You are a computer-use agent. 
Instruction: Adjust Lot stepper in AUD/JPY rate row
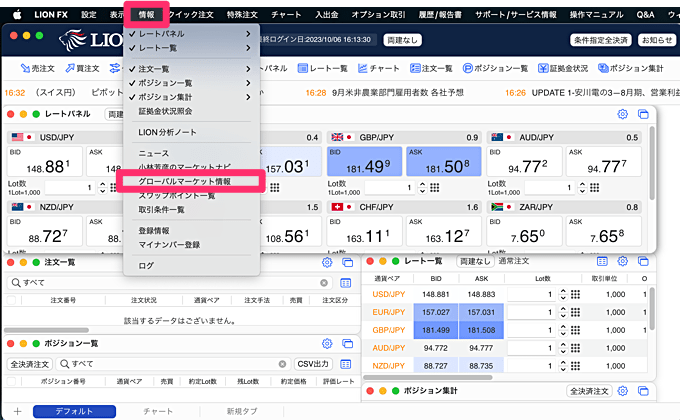(x=563, y=348)
